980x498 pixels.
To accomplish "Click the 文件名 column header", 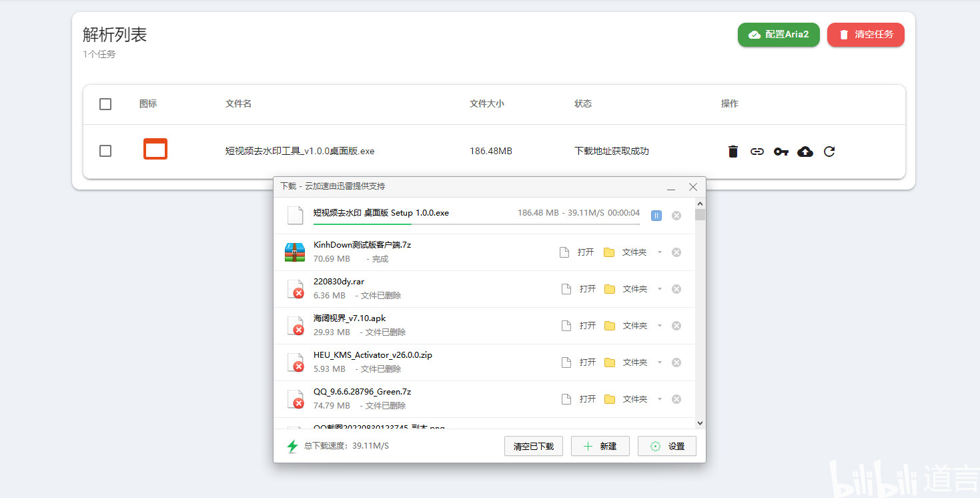I will pyautogui.click(x=238, y=104).
